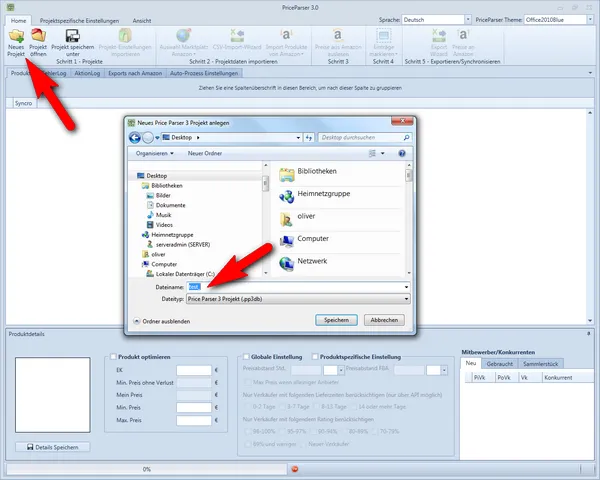Screen dimensions: 600x480
Task: Click the Abbrechen button
Action: (384, 320)
